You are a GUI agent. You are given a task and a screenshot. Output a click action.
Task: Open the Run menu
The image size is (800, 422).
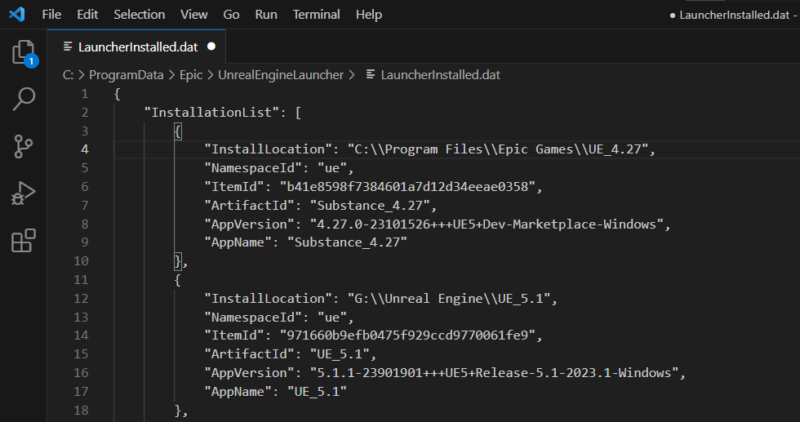266,14
